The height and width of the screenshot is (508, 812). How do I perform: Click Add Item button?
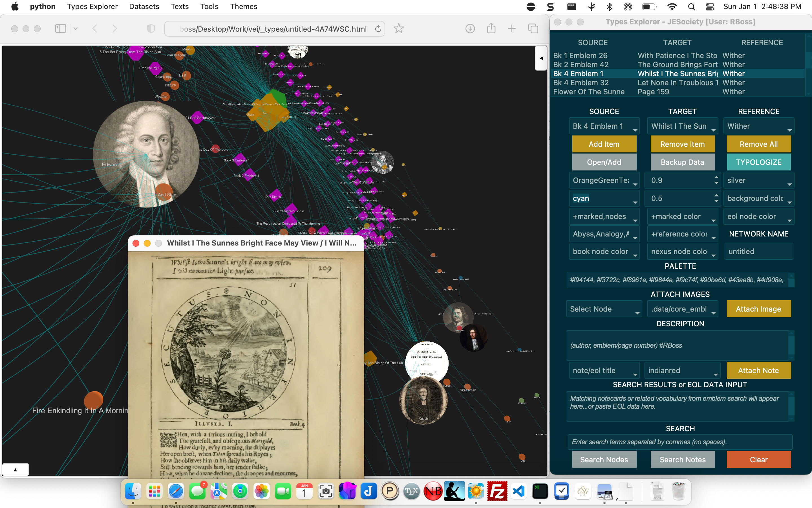click(x=604, y=144)
